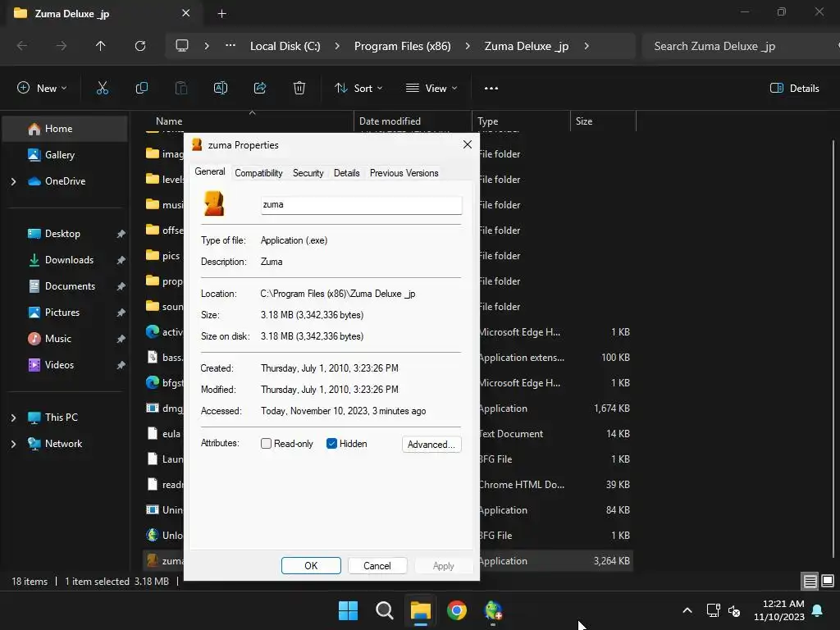Open taskbar Search
Screen dimensions: 840x630
(384, 610)
